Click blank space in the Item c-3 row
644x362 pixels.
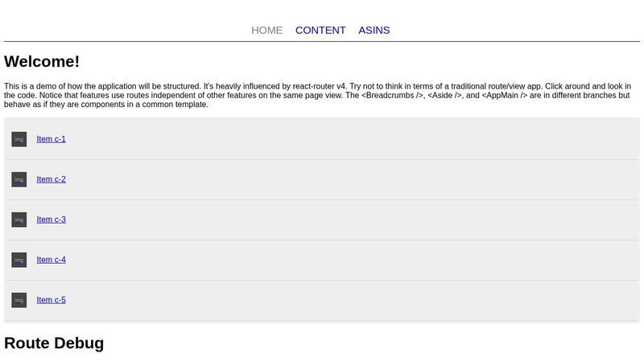tap(362, 220)
